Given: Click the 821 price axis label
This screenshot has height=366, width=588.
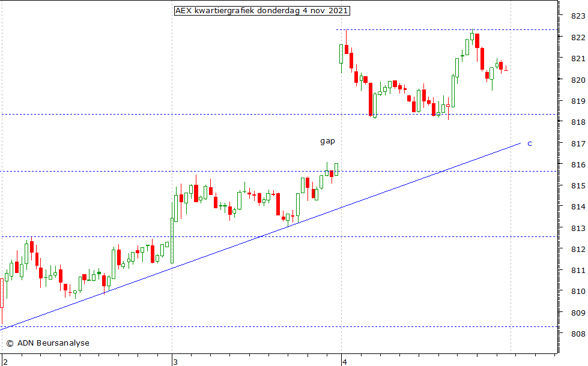Looking at the screenshot, I should (578, 58).
